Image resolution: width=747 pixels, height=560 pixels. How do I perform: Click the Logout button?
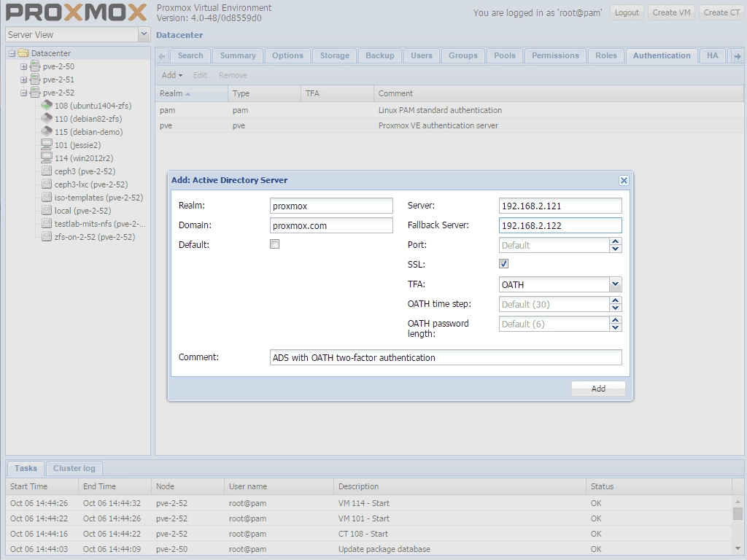point(627,13)
